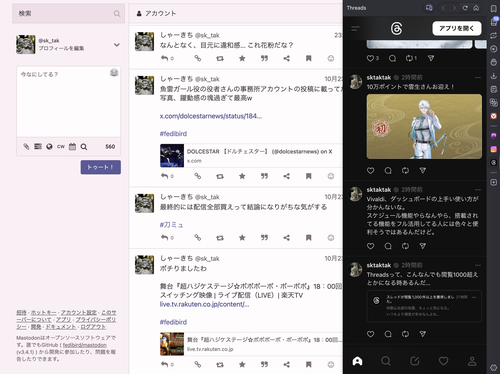Open the fedibird/mastodon GitHub link
The width and height of the screenshot is (500, 374).
(x=85, y=345)
